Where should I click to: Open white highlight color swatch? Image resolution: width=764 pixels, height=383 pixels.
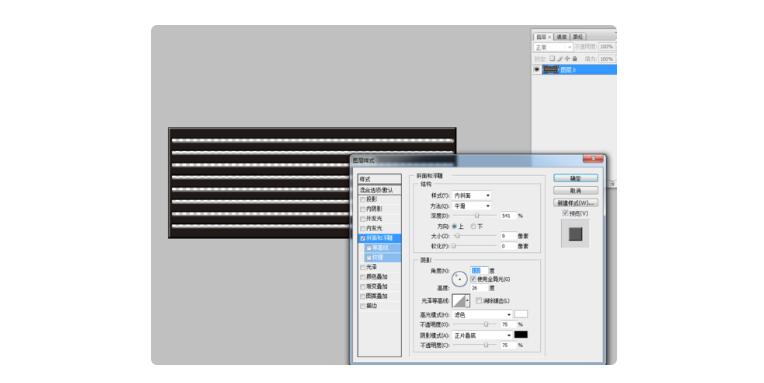click(x=521, y=314)
